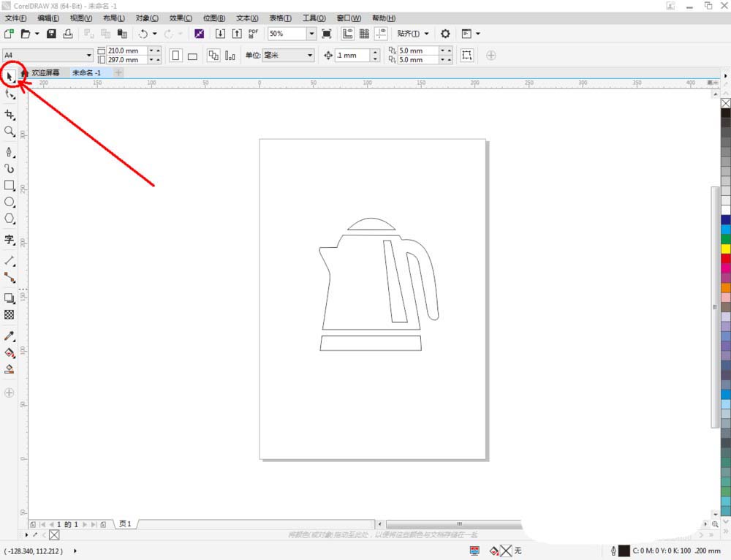Publish to PDF
Screen dimensions: 731x560
coord(253,34)
